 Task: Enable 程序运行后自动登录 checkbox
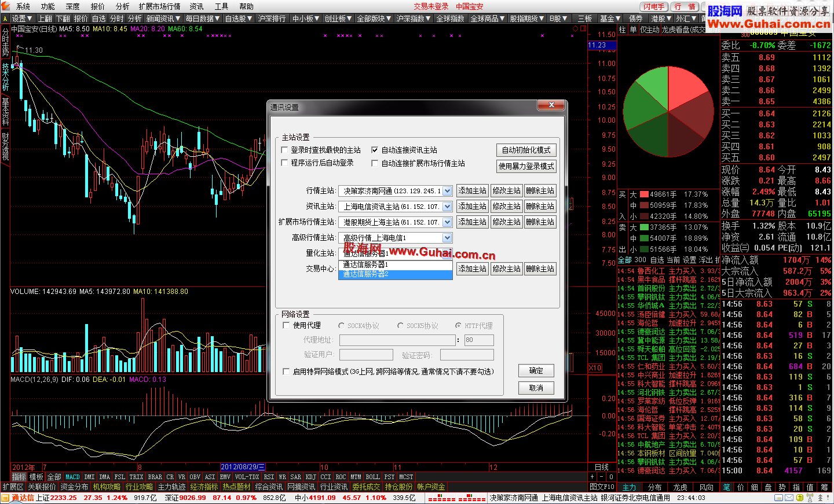point(285,163)
